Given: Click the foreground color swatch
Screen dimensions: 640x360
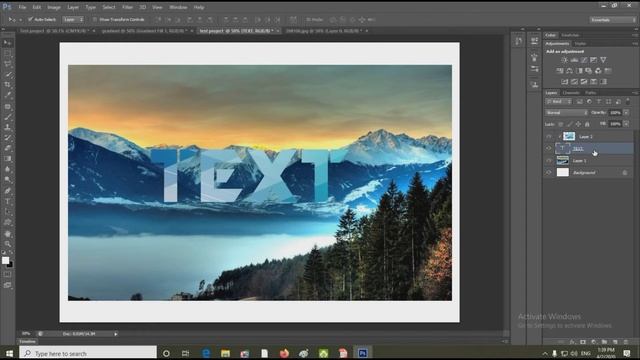Looking at the screenshot, I should pos(5,260).
